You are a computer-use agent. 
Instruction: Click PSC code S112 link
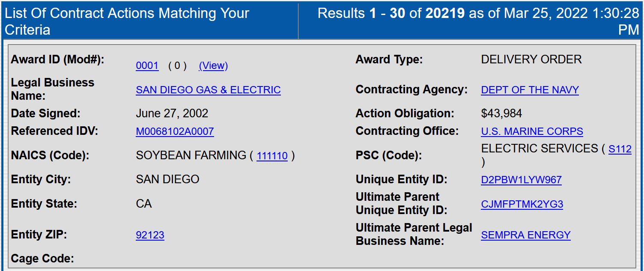point(620,149)
